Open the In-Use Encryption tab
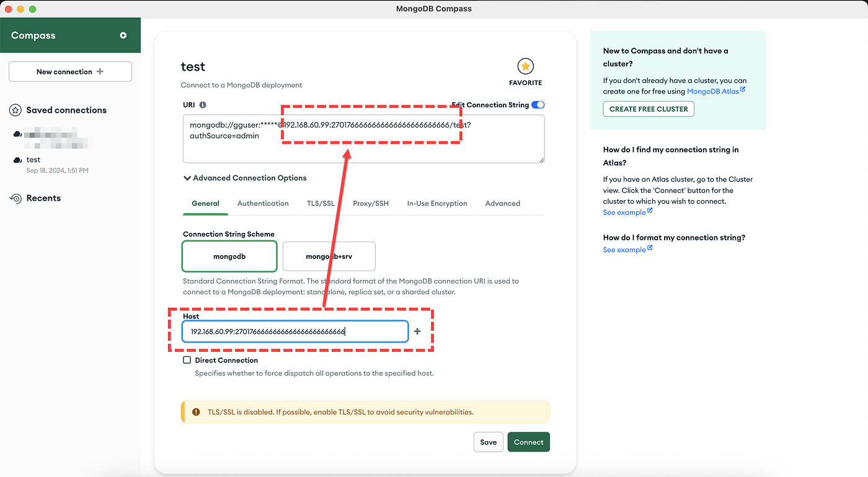The image size is (868, 477). tap(437, 203)
